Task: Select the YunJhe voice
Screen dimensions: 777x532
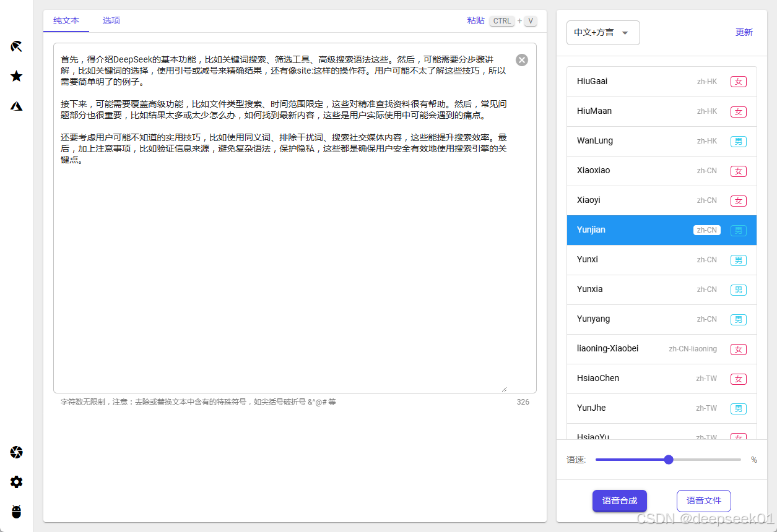Action: [662, 408]
